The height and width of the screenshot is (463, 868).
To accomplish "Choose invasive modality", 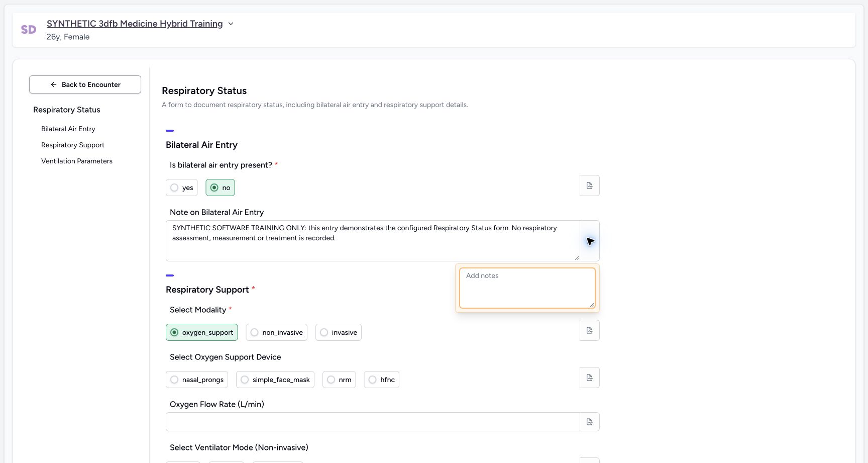I will click(x=338, y=332).
